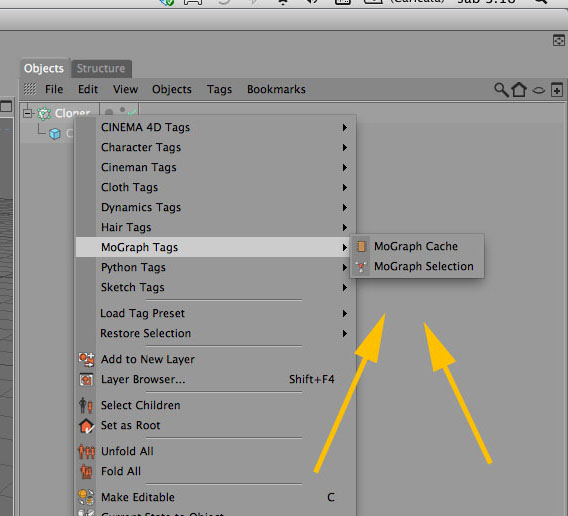The height and width of the screenshot is (516, 568).
Task: Click the search magnifier icon in Objects panel
Action: (x=501, y=89)
